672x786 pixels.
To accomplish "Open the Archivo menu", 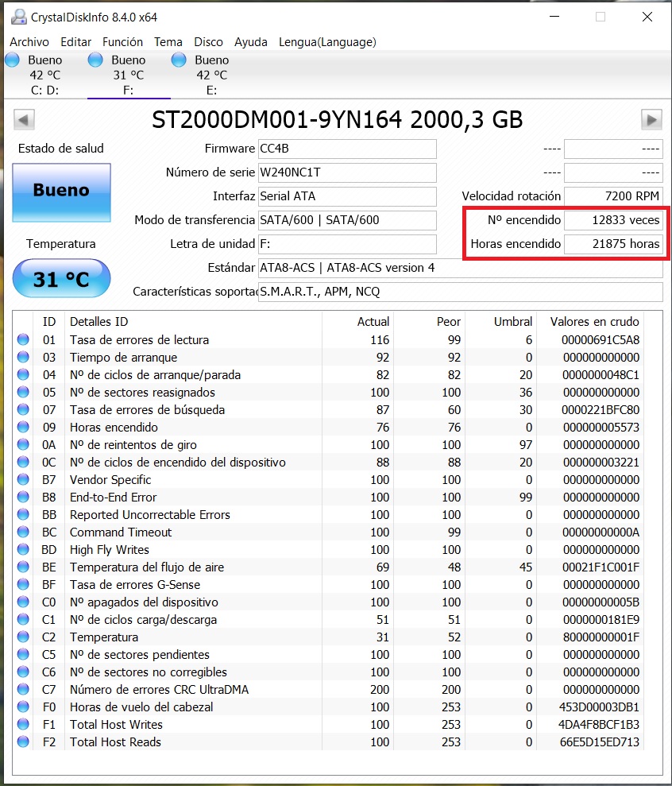I will [29, 42].
